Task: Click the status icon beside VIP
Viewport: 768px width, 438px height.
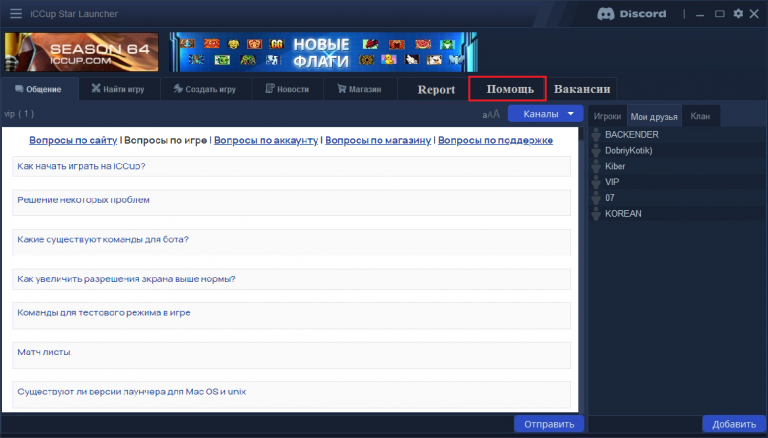Action: click(596, 182)
